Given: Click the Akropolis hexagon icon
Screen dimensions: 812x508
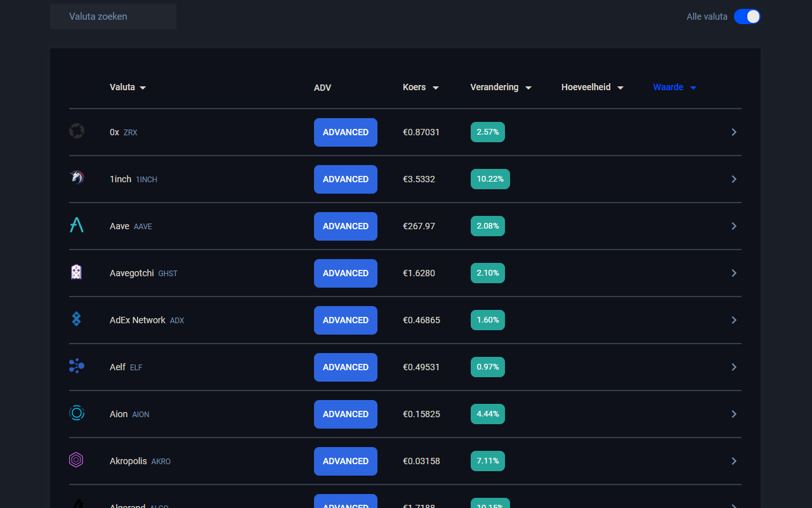Looking at the screenshot, I should click(x=77, y=460).
